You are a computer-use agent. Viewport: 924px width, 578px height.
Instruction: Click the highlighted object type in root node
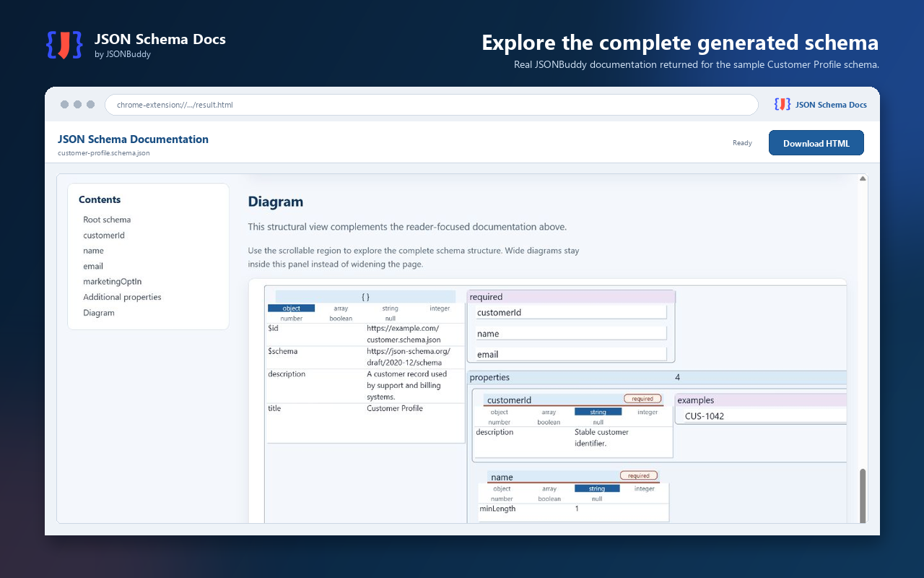pos(291,309)
